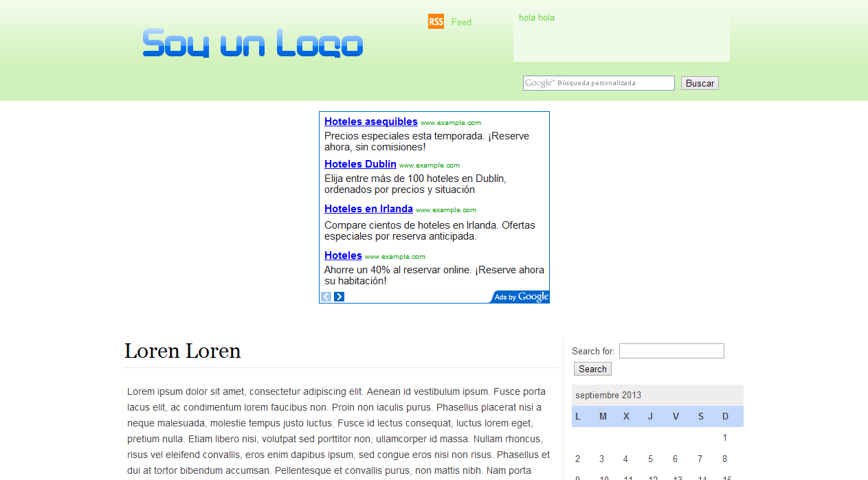This screenshot has height=480, width=868.
Task: Click the M weekday header in the calendar
Action: point(603,417)
